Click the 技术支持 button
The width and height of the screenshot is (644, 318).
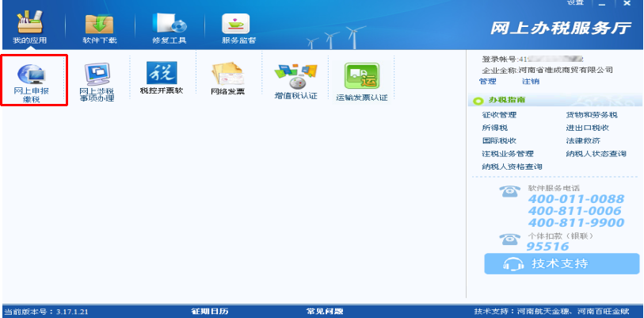point(561,264)
